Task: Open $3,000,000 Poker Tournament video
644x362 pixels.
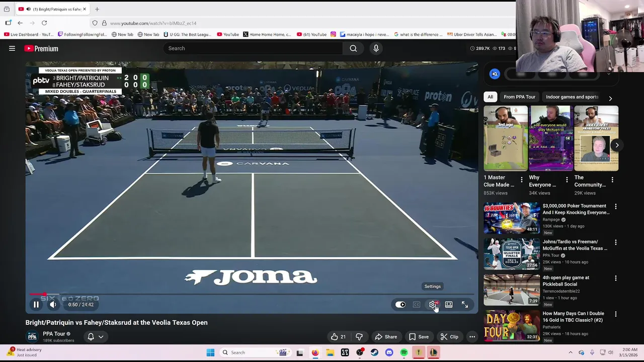Action: pos(576,209)
